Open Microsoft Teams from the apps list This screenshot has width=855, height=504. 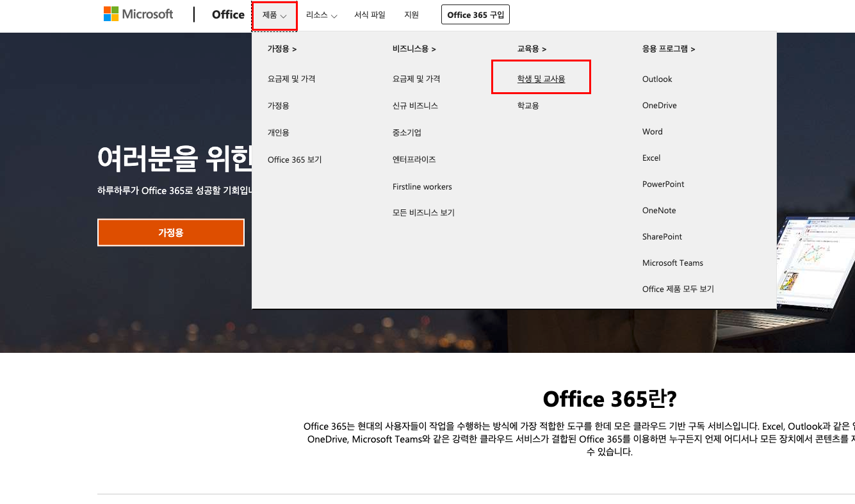[x=672, y=263]
